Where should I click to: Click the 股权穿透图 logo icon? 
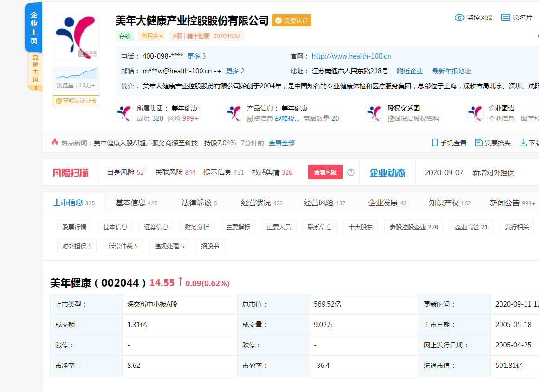click(374, 113)
